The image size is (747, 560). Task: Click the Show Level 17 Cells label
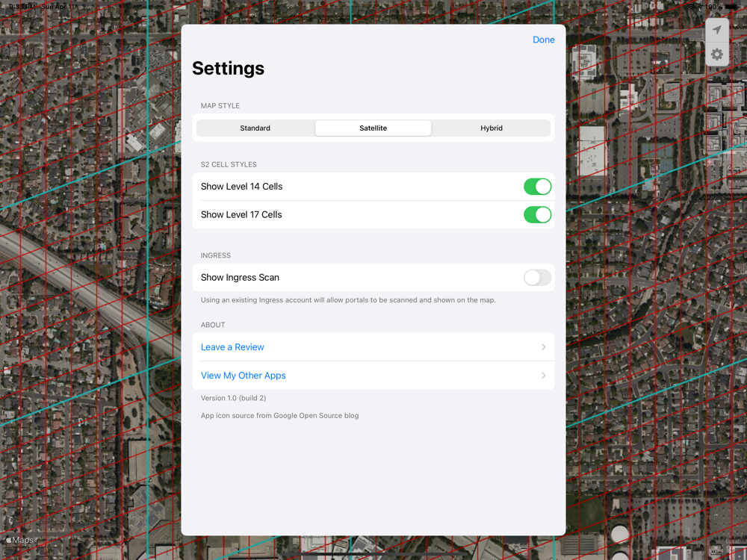(241, 215)
